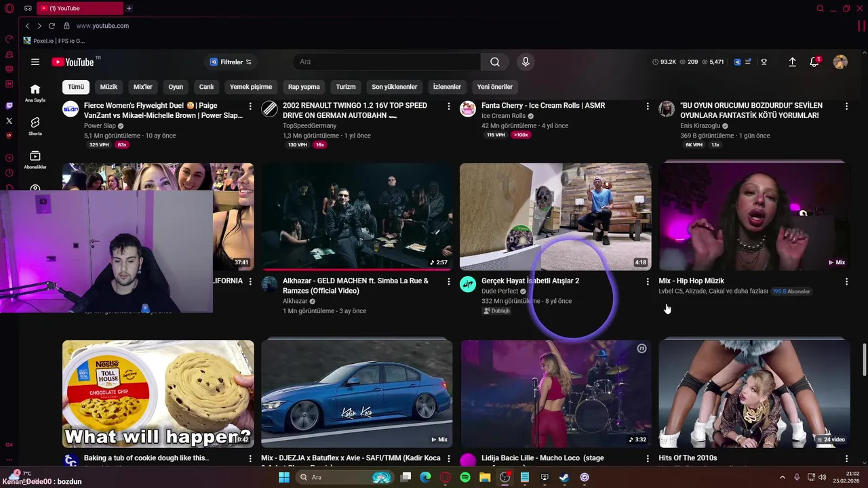
Task: Open the YouTube hamburger guide menu
Action: coord(35,62)
